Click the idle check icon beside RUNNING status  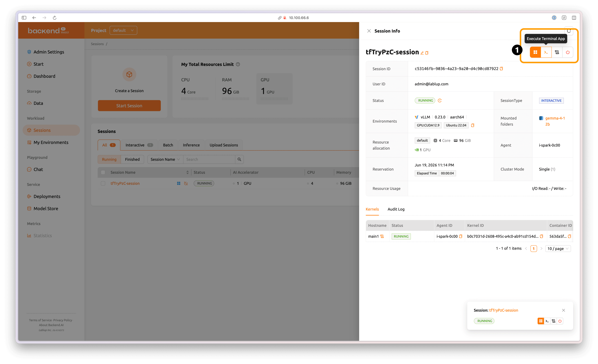point(440,100)
